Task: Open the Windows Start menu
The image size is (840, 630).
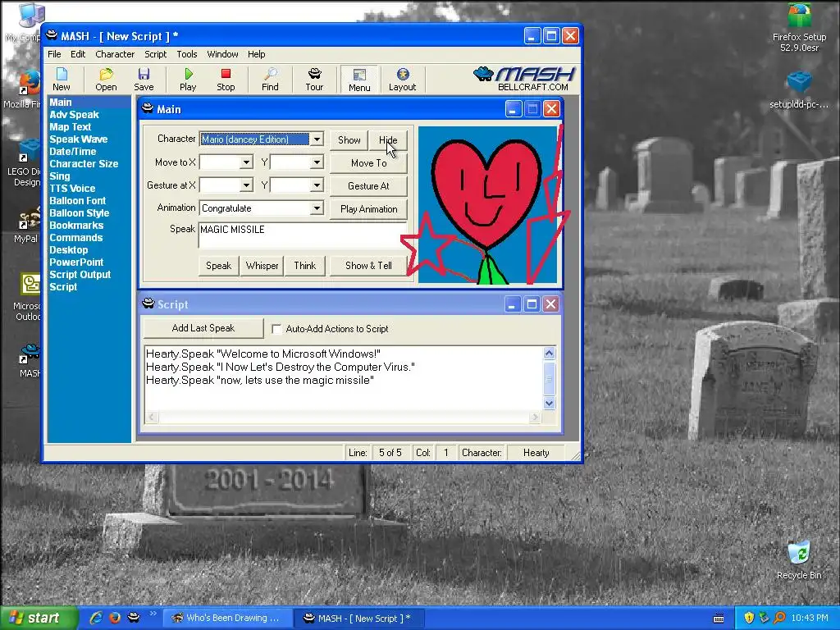Action: [39, 618]
